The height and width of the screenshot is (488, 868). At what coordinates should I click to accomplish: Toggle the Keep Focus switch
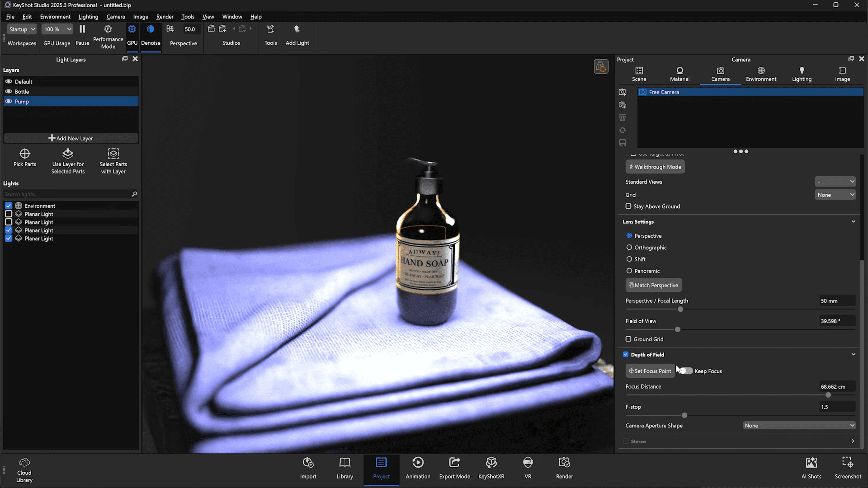point(686,371)
